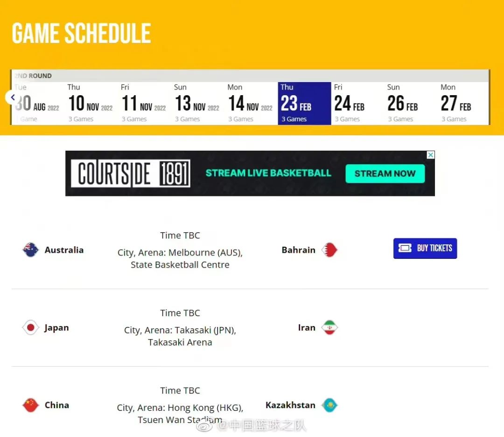504x437 pixels.
Task: Select the Sun 26 Feb date tab
Action: pos(411,103)
